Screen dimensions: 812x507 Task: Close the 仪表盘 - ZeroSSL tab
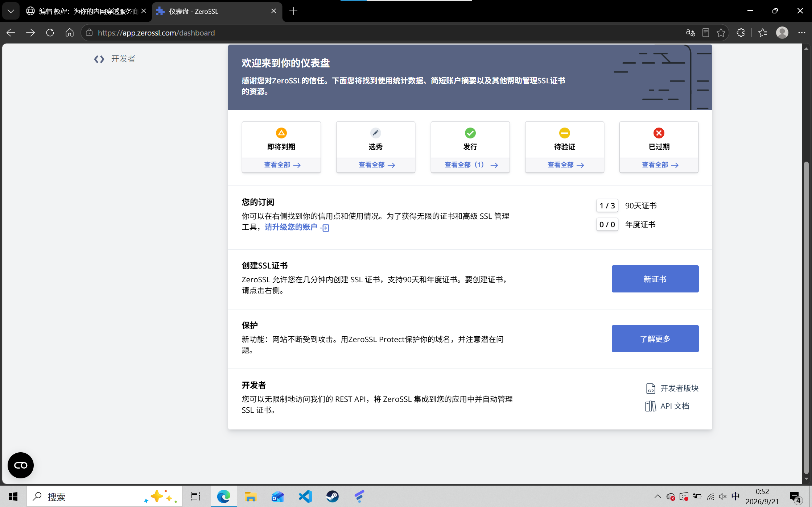(273, 11)
